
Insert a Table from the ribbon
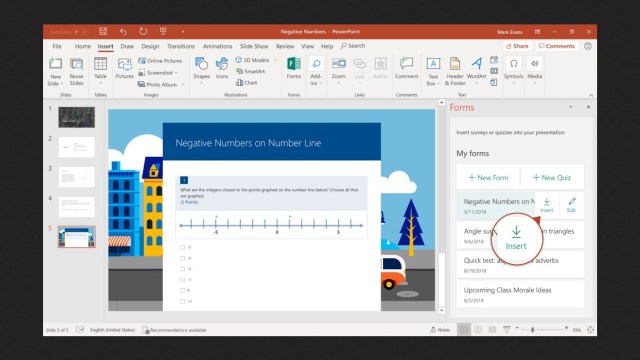click(100, 70)
